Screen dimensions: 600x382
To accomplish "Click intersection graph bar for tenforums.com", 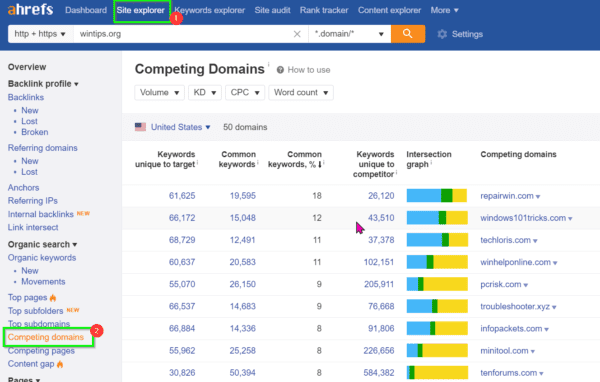I will coord(437,372).
